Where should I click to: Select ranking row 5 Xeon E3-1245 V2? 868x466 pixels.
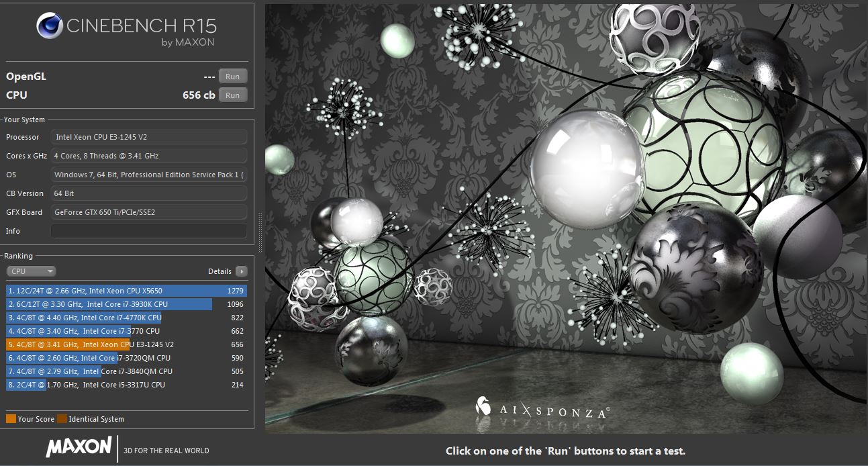click(126, 344)
